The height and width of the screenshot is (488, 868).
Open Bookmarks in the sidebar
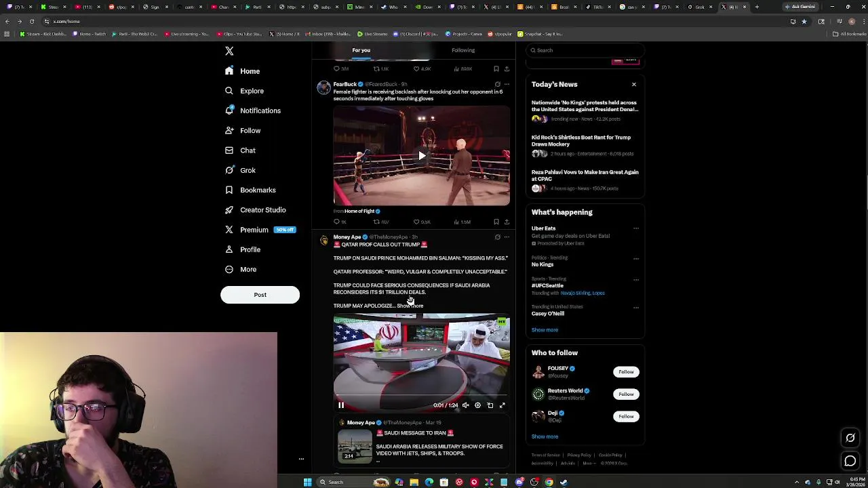[251, 190]
